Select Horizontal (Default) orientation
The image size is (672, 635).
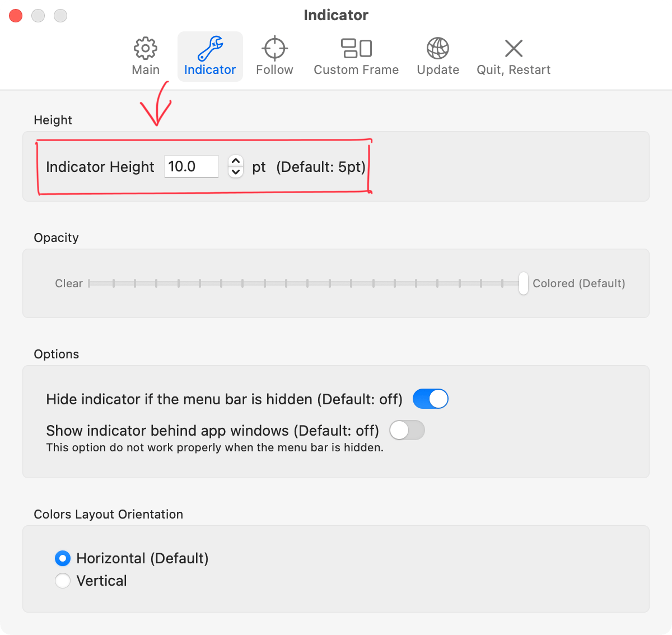tap(63, 558)
